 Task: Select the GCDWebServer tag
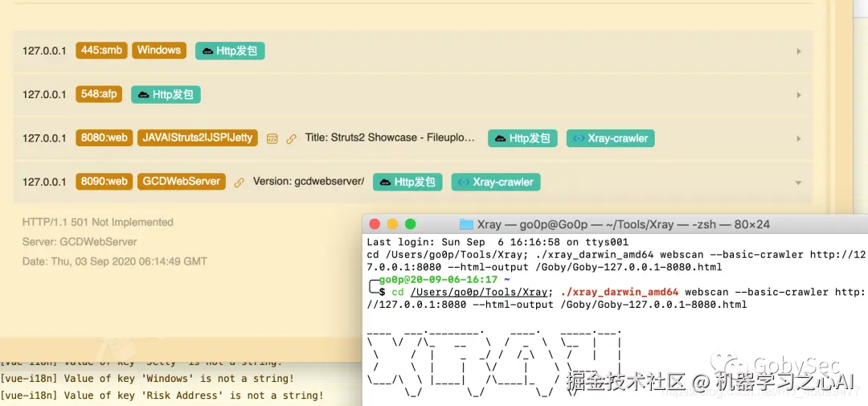182,181
